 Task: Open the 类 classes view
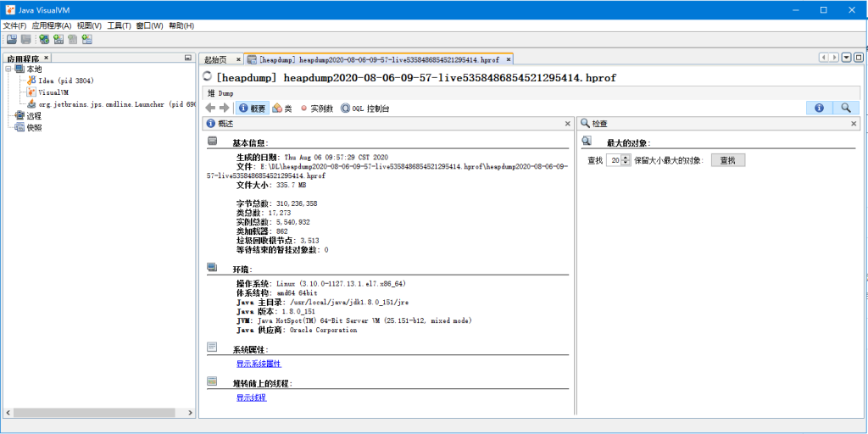click(282, 108)
